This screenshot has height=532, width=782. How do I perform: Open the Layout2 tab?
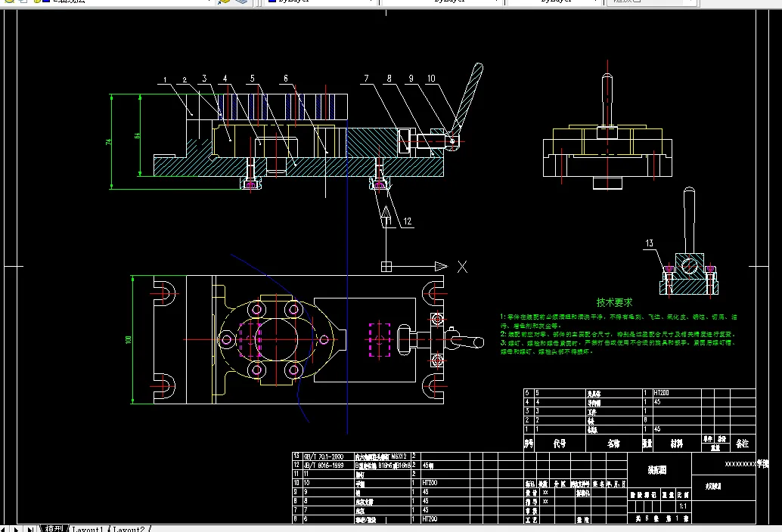[x=129, y=528]
